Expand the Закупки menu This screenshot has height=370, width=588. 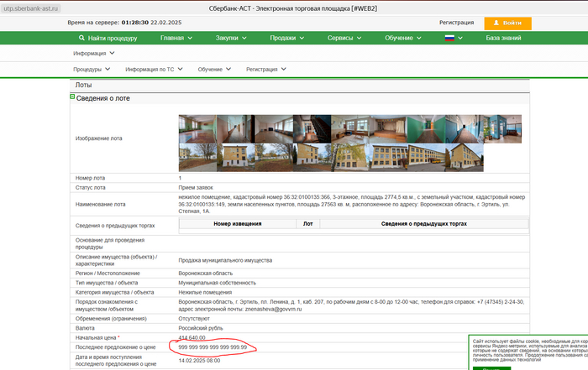231,38
